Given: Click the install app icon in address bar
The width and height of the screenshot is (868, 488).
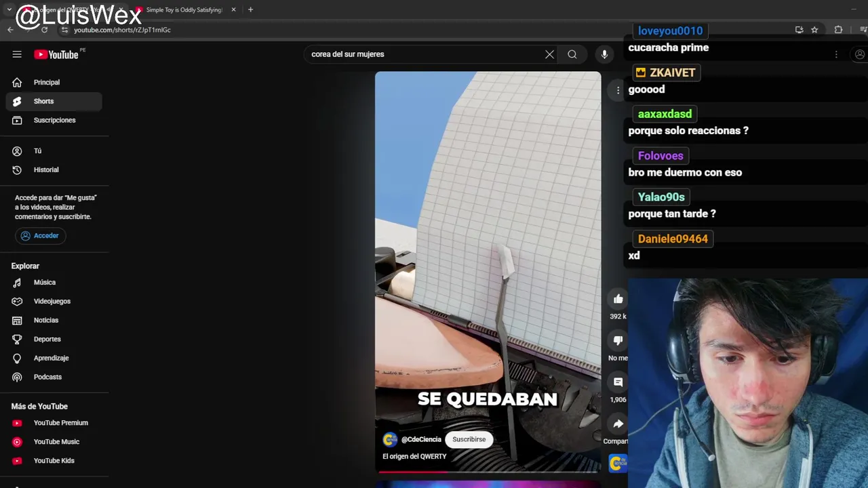Looking at the screenshot, I should 799,30.
